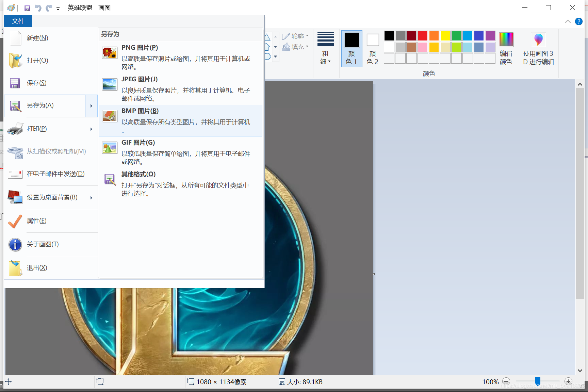The height and width of the screenshot is (392, 588).
Task: Open the 文件 tab
Action: (18, 21)
